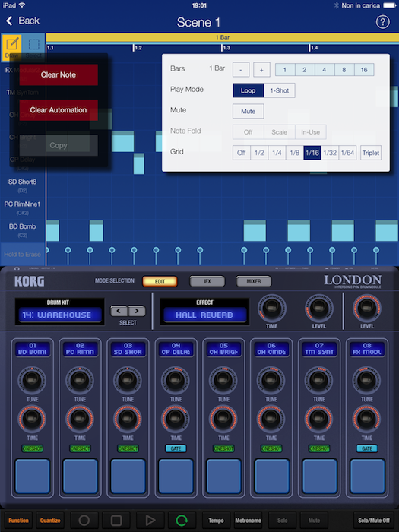Viewport: 399px width, 532px height.
Task: Open the help question mark
Action: tap(382, 22)
